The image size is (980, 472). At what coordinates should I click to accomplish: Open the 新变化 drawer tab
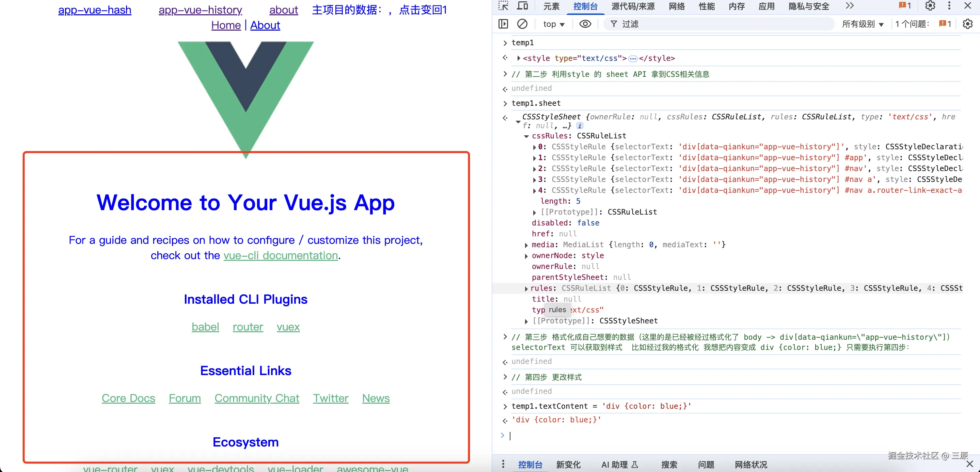pyautogui.click(x=568, y=465)
